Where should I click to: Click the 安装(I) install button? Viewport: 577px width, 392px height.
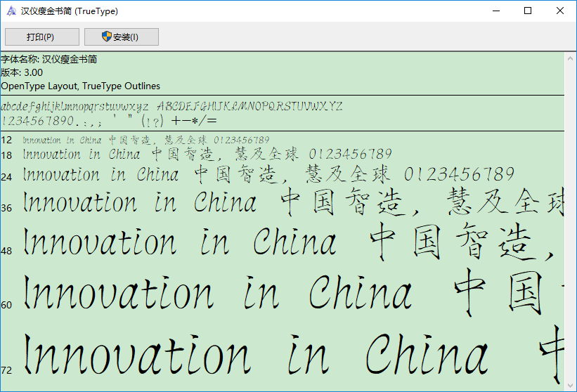[122, 37]
